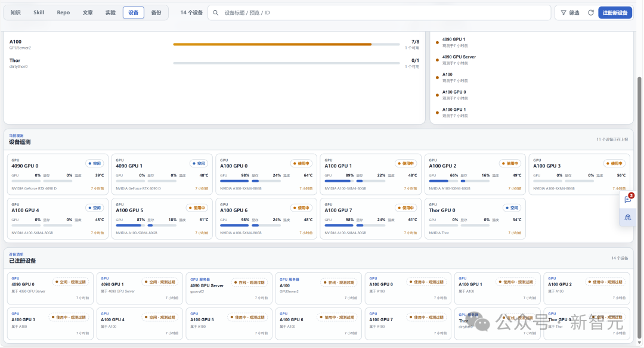Click status dot beside A100 GPU 1 observation
The height and width of the screenshot is (348, 644).
437,113
